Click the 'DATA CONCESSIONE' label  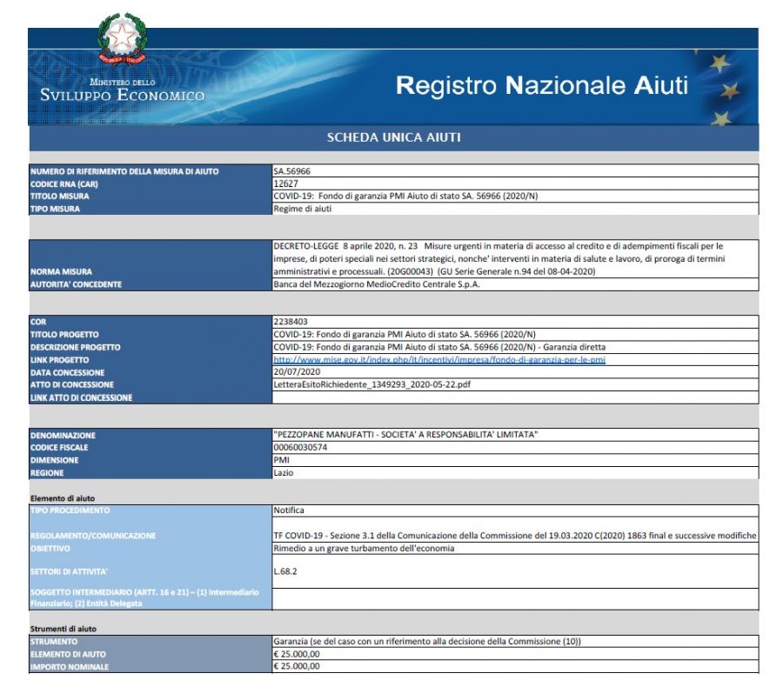click(67, 372)
